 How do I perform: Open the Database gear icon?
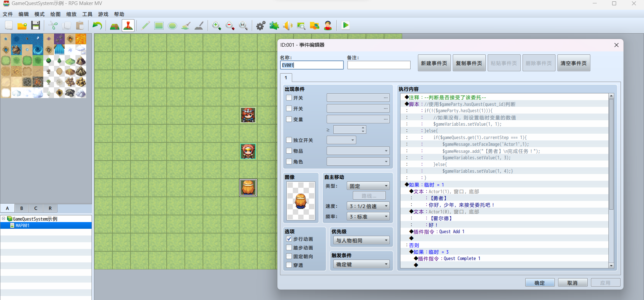pyautogui.click(x=261, y=26)
